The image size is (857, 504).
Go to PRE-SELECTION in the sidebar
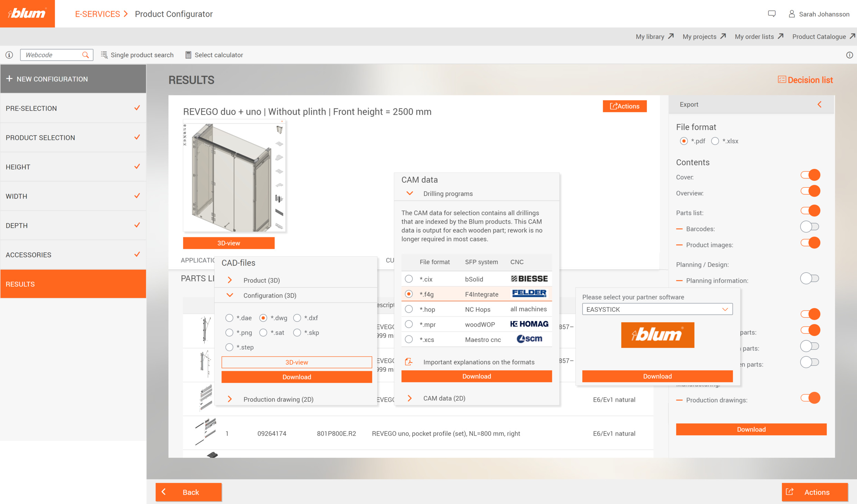[73, 108]
